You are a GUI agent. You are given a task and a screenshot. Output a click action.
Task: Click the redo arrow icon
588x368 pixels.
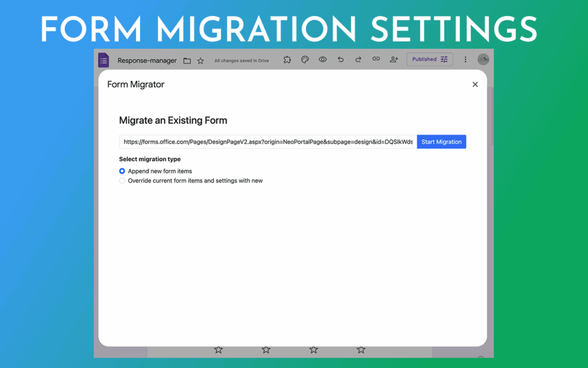[358, 59]
